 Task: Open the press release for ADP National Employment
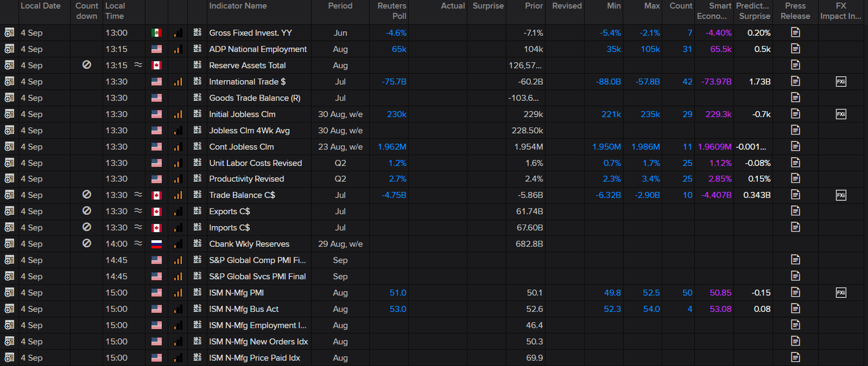click(x=795, y=49)
